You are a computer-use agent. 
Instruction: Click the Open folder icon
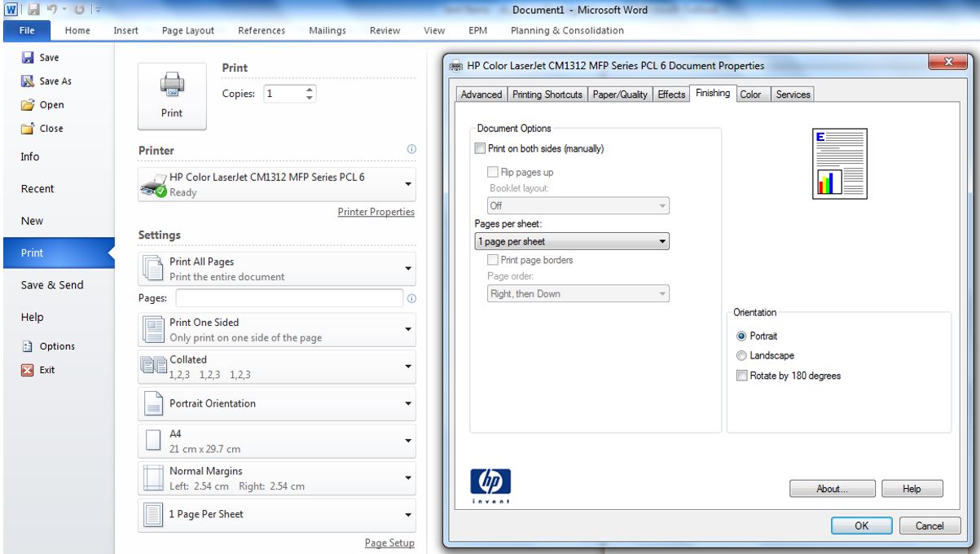(28, 105)
